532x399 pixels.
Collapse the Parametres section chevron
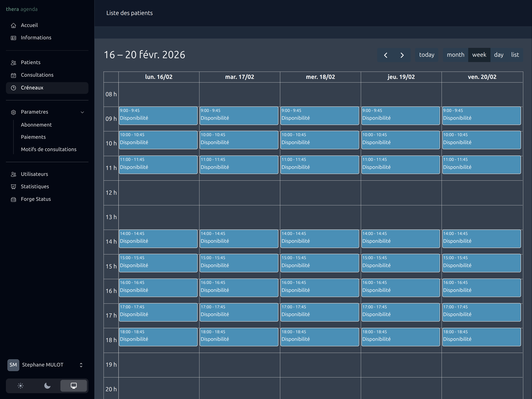[x=83, y=112]
